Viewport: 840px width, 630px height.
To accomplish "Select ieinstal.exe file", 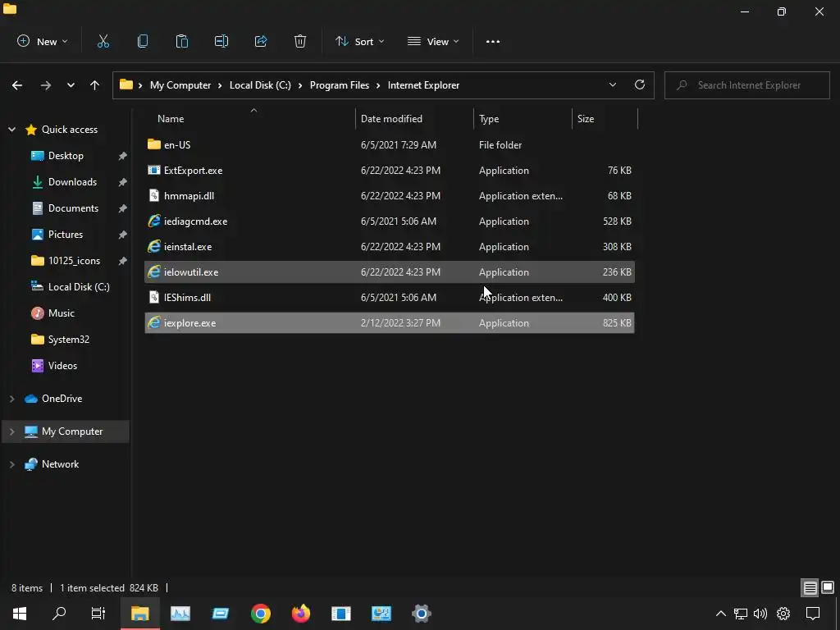I will pyautogui.click(x=390, y=247).
